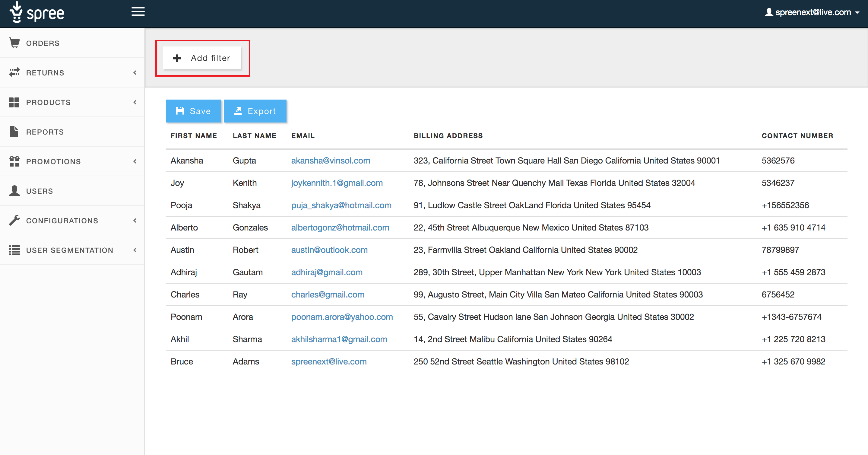Screen dimensions: 868x455
Task: Expand the Products submenu chevron
Action: click(x=135, y=102)
